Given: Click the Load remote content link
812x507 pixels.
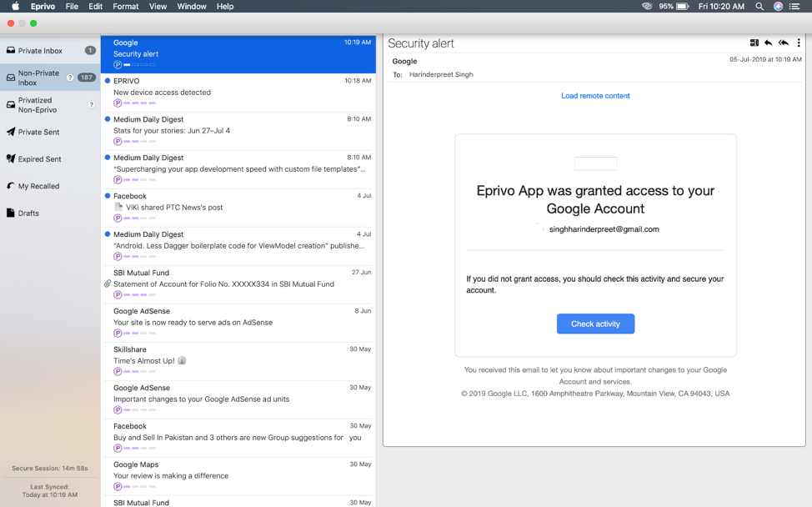Looking at the screenshot, I should [595, 96].
